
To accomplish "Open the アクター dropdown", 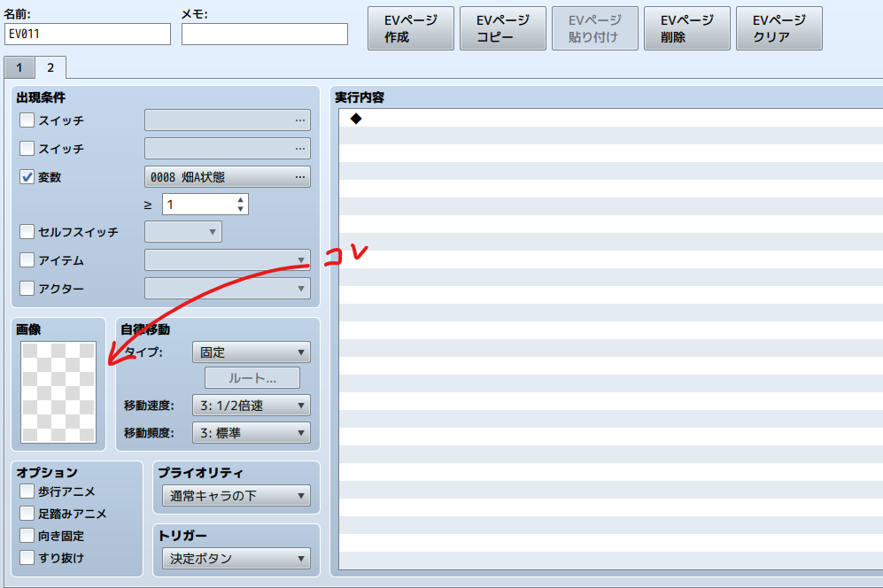I will click(228, 289).
